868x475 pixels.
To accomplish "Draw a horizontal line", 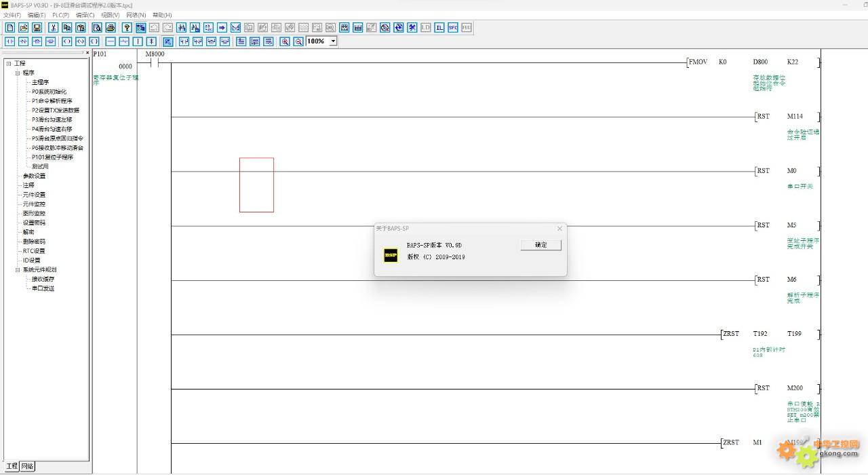I will pyautogui.click(x=111, y=41).
